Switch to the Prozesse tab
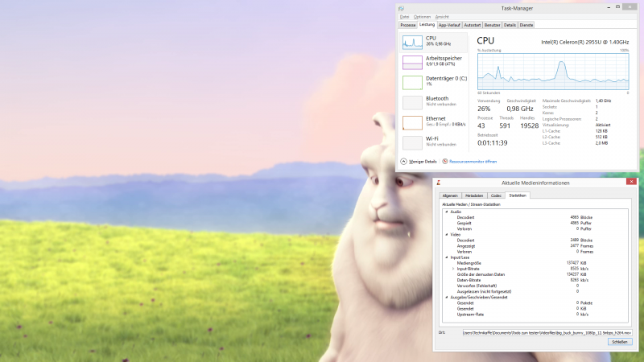Viewport: 644px width, 362px height. [x=408, y=25]
